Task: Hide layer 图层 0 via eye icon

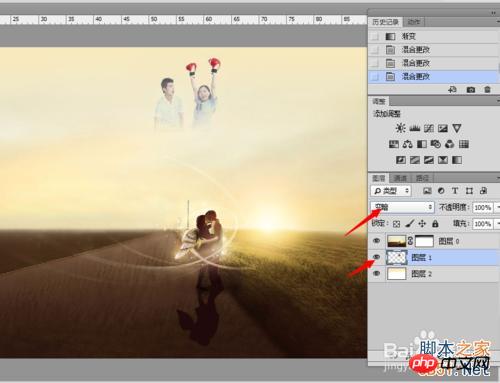Action: tap(377, 240)
